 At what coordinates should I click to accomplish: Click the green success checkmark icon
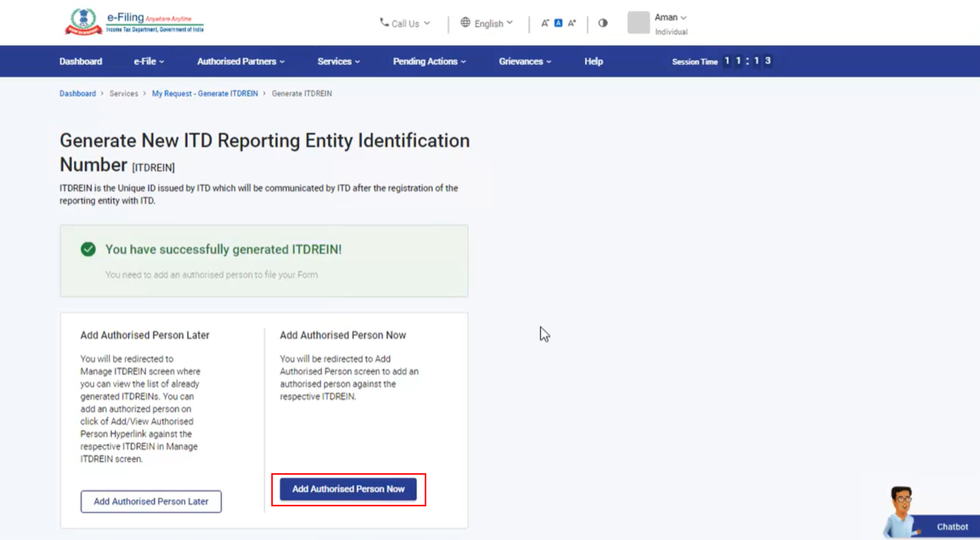click(x=88, y=249)
